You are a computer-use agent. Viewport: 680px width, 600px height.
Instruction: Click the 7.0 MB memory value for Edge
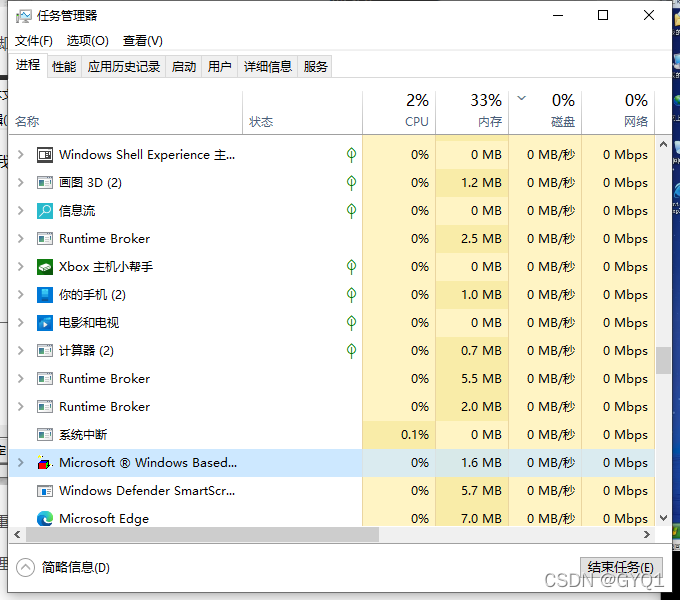(x=481, y=518)
